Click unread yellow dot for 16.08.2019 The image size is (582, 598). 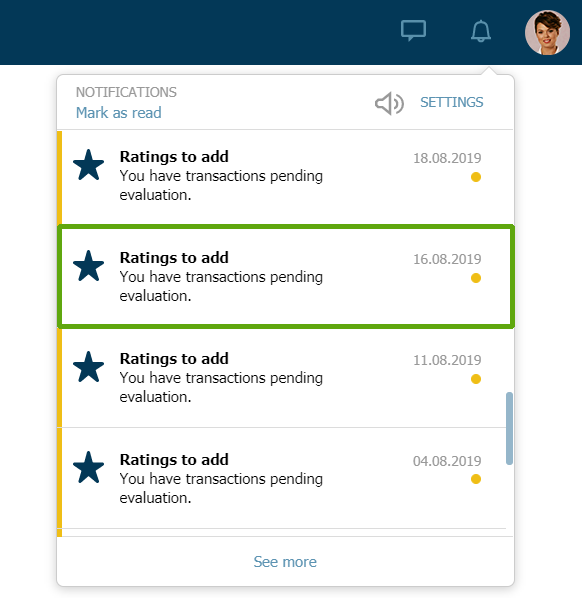(x=476, y=278)
